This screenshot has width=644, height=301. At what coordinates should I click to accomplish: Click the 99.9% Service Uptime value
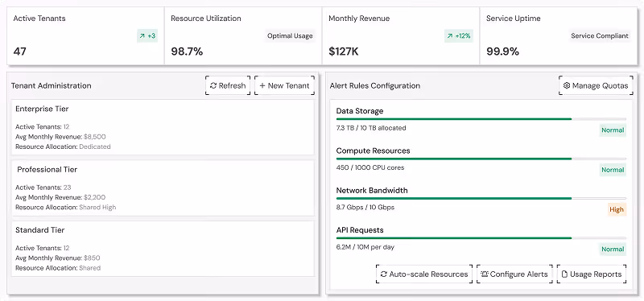(x=502, y=52)
